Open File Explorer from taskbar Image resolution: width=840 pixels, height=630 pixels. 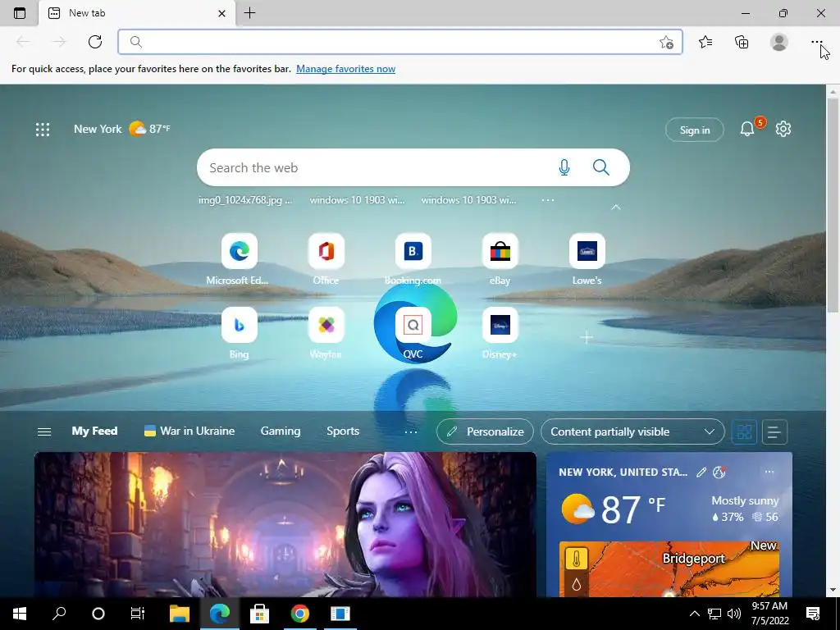click(180, 614)
